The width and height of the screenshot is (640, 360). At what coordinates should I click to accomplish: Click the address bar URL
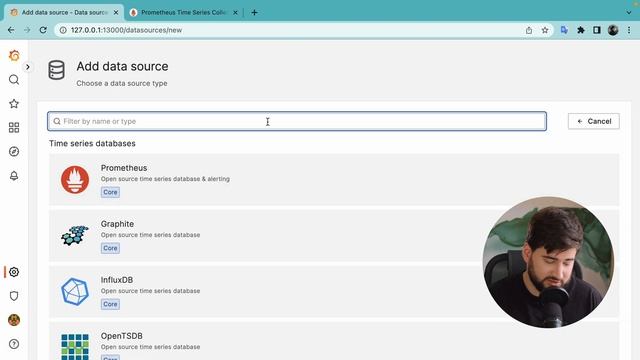click(127, 30)
